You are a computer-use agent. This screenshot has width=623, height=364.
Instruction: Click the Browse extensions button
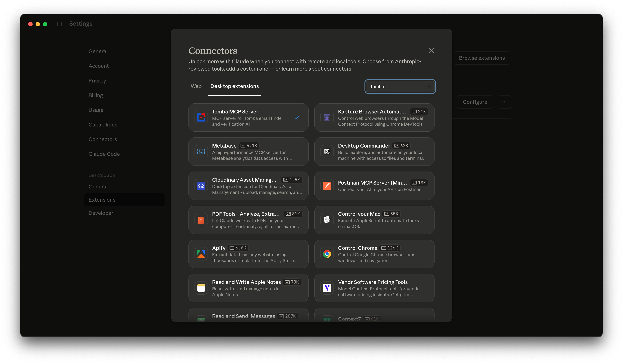pos(482,58)
